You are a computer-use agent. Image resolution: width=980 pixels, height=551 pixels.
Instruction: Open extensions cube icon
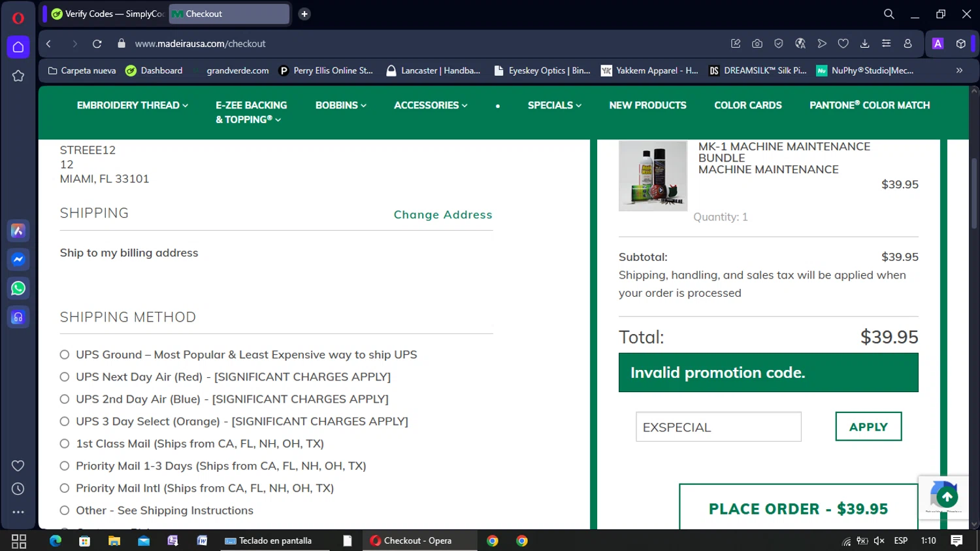click(x=961, y=44)
